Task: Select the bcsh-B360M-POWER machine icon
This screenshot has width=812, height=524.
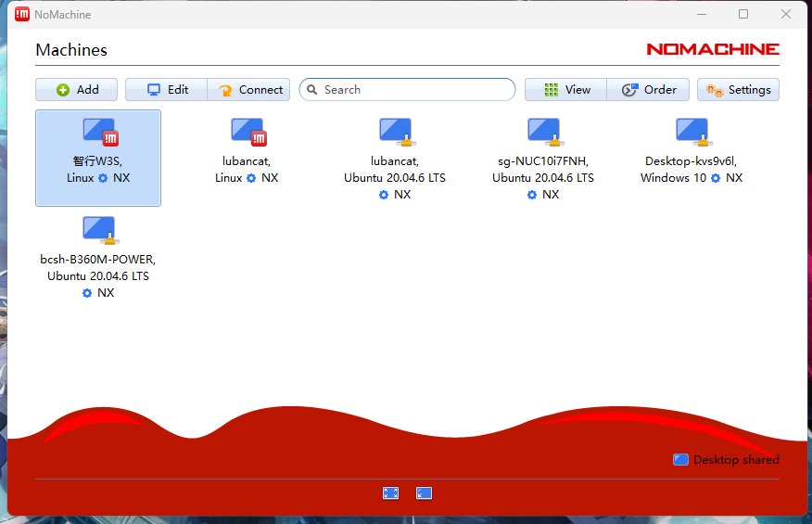Action: pyautogui.click(x=100, y=230)
